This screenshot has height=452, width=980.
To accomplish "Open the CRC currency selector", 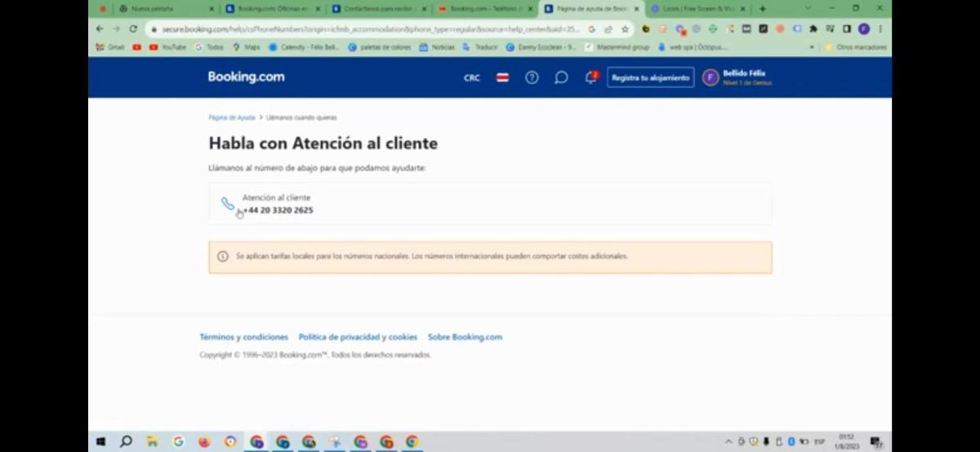I will [472, 78].
